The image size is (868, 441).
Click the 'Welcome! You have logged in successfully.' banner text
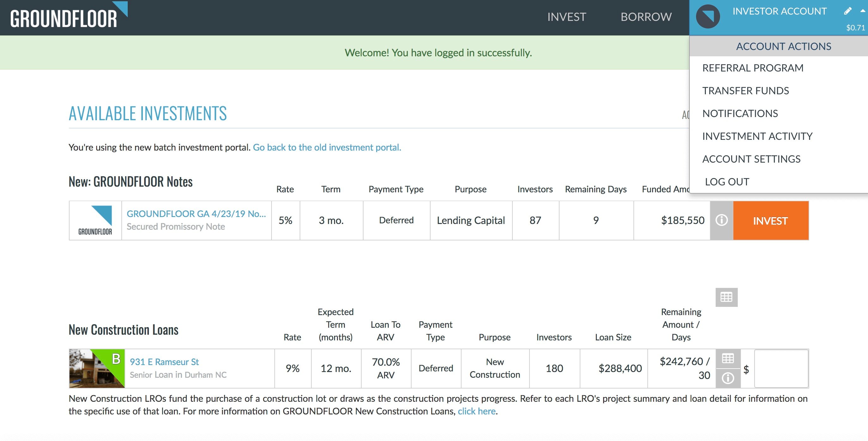(438, 53)
